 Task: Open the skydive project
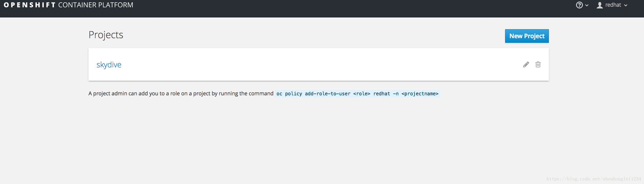109,65
